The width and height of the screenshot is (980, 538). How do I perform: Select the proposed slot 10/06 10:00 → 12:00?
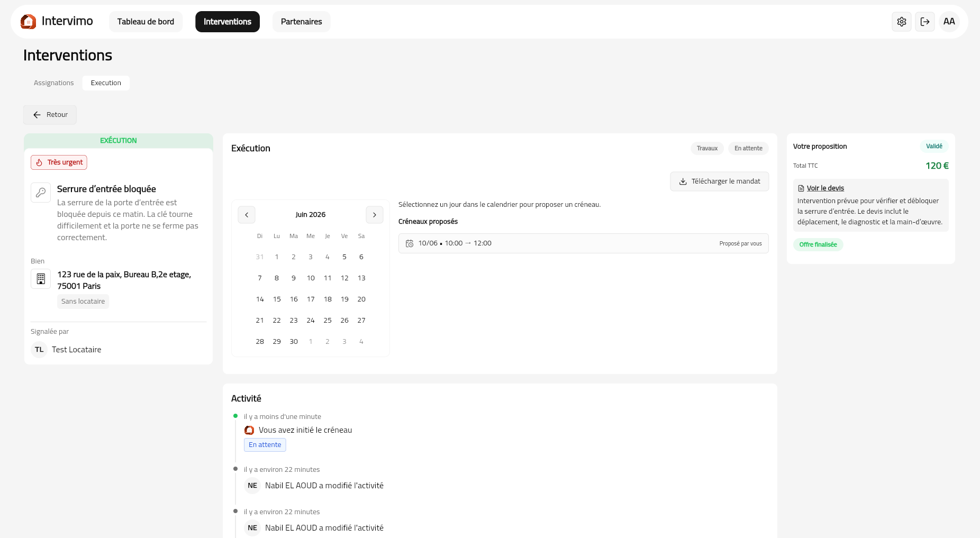click(584, 243)
